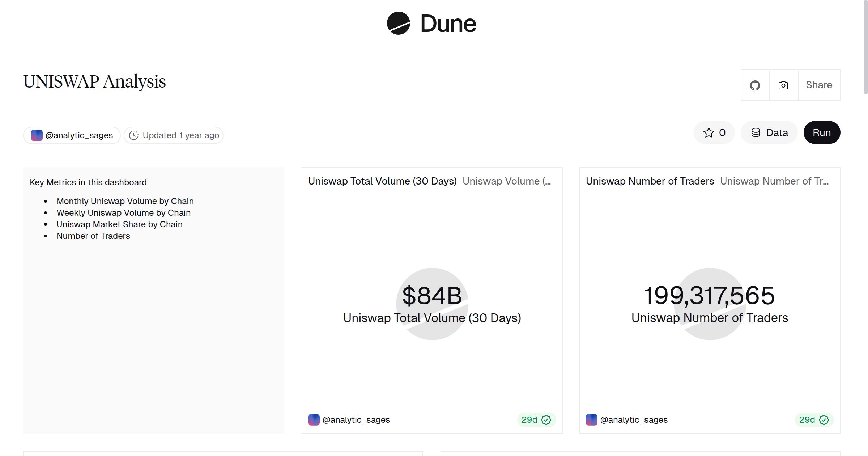Open the Uniswap Volume query name link
The width and height of the screenshot is (868, 456).
(x=506, y=181)
